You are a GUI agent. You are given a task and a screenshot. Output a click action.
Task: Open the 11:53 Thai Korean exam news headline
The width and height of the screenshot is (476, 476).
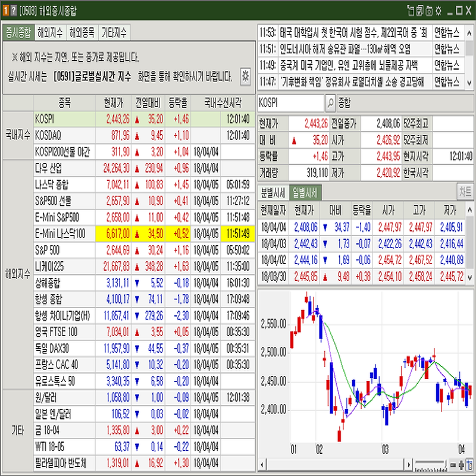[354, 33]
